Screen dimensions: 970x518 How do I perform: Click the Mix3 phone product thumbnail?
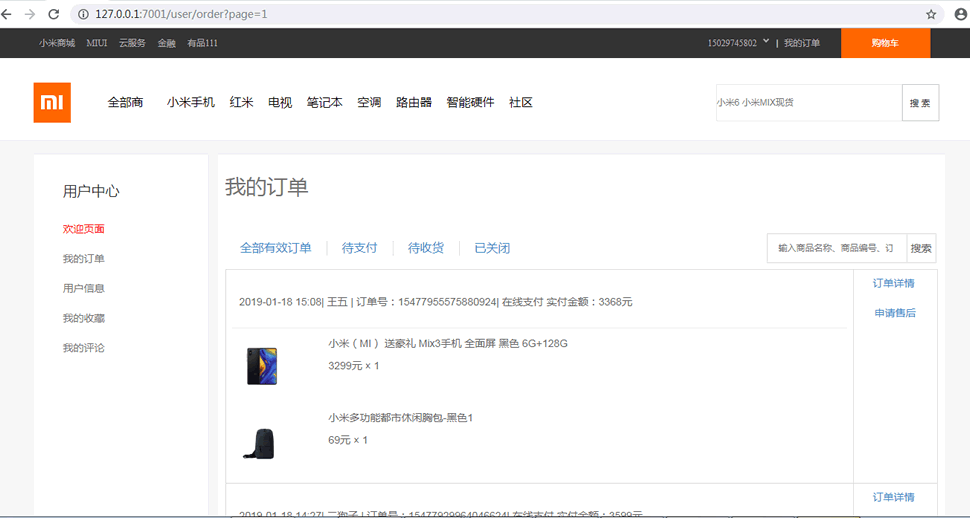coord(262,366)
